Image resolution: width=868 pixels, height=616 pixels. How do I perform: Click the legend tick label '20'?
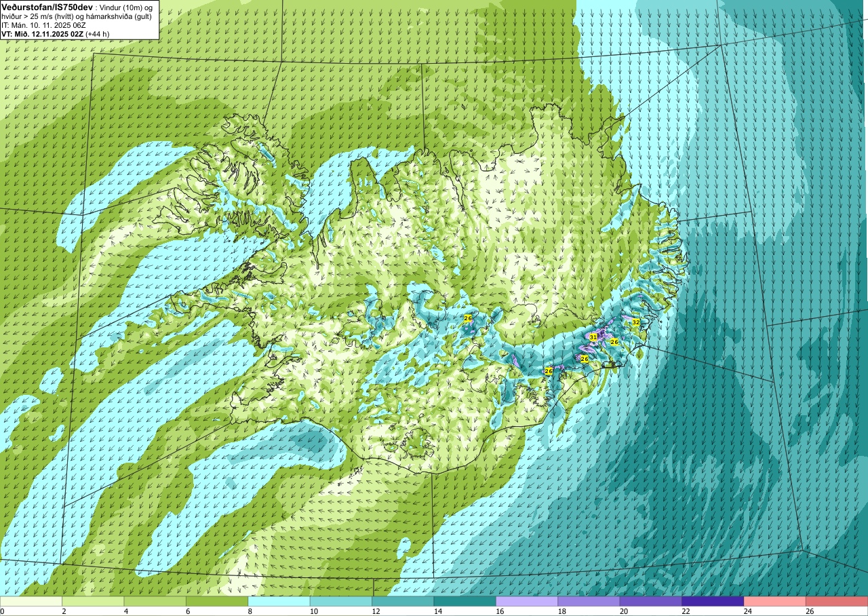point(624,611)
